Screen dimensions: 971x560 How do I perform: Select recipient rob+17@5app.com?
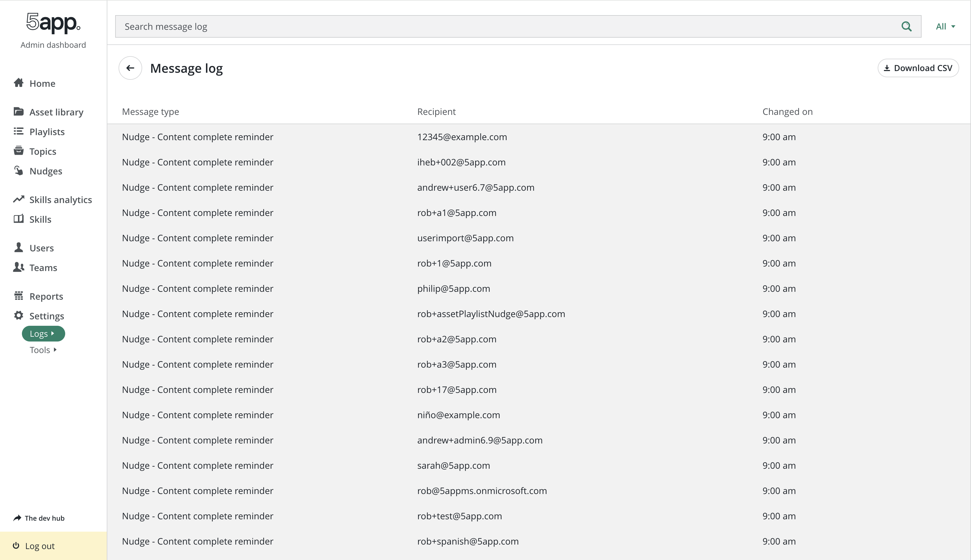point(457,390)
